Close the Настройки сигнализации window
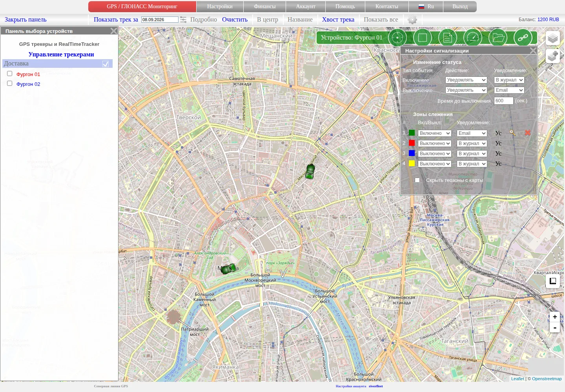The image size is (565, 392). point(533,51)
